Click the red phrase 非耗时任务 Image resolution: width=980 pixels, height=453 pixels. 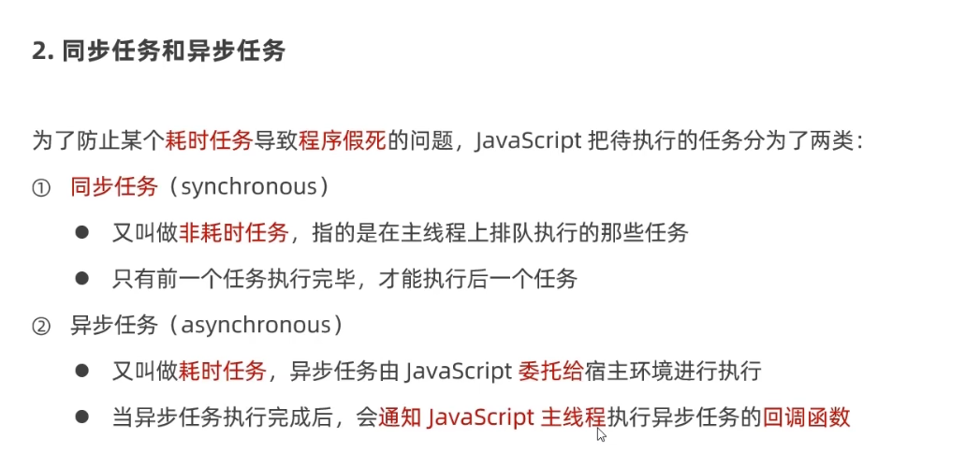pos(234,233)
